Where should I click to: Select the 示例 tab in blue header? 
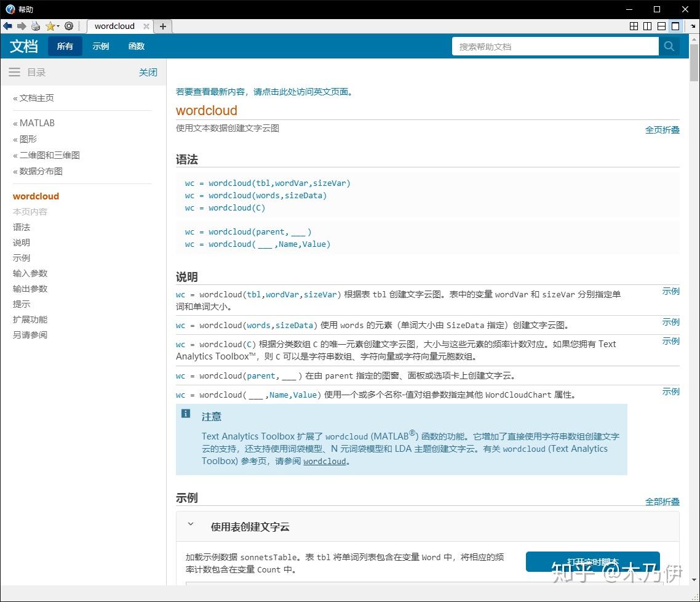pos(100,46)
